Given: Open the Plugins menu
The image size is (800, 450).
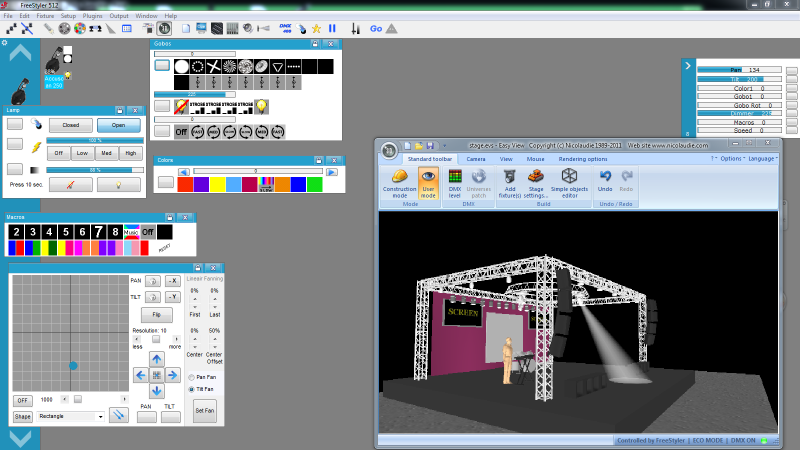Looking at the screenshot, I should click(93, 16).
